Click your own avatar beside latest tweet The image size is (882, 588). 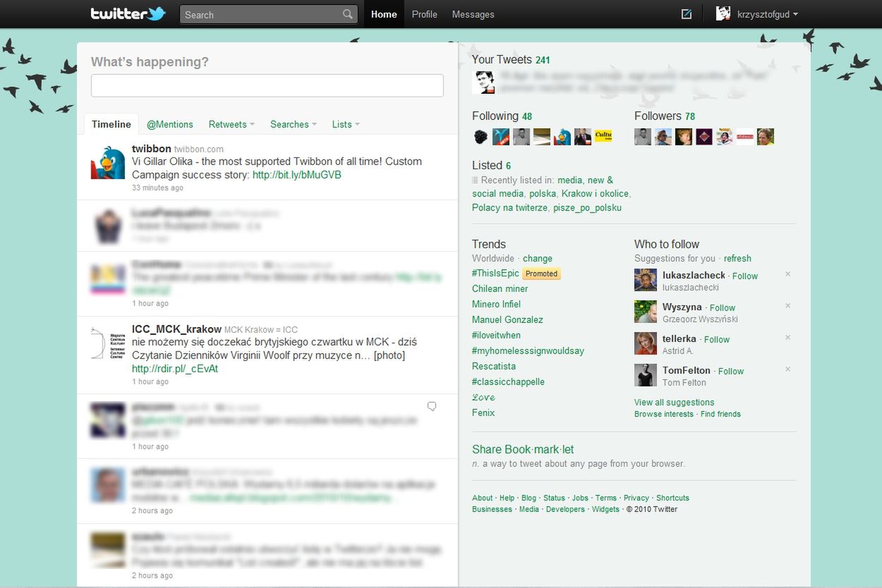(x=483, y=82)
